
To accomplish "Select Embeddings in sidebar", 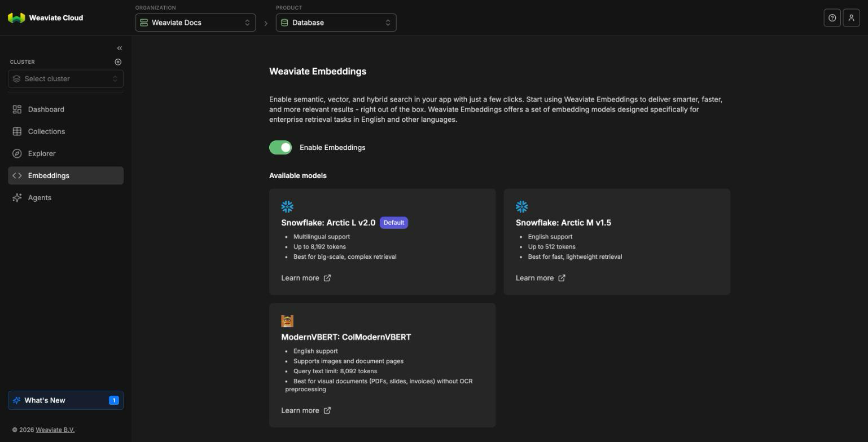I will click(65, 175).
